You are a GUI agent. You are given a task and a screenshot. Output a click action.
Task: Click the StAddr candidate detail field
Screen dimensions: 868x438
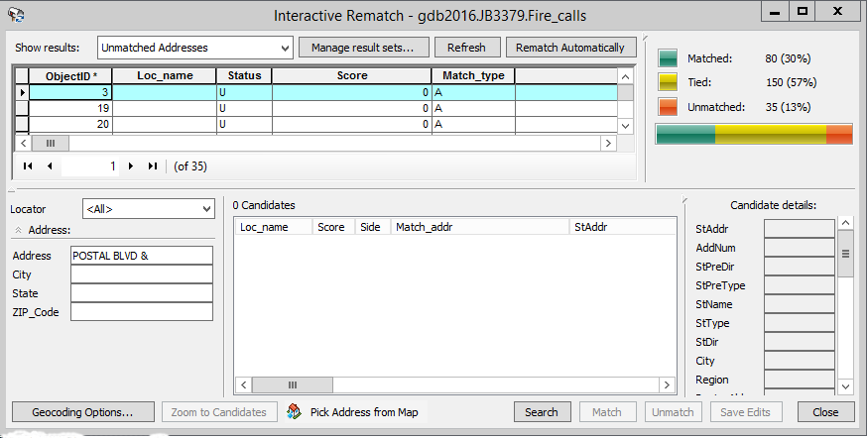(x=800, y=228)
